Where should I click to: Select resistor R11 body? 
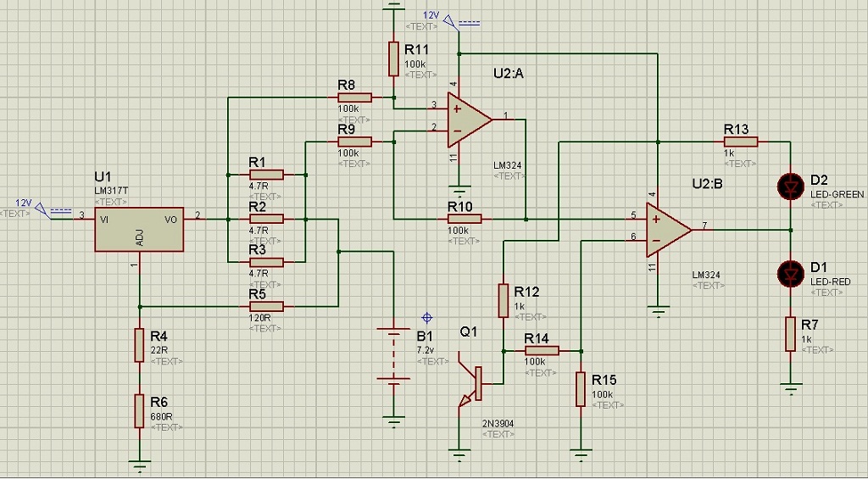393,58
